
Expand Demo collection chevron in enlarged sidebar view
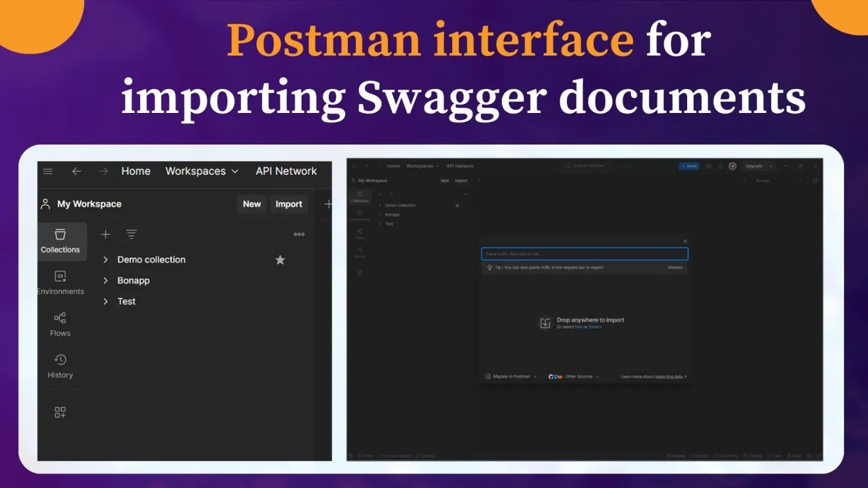[x=105, y=259]
